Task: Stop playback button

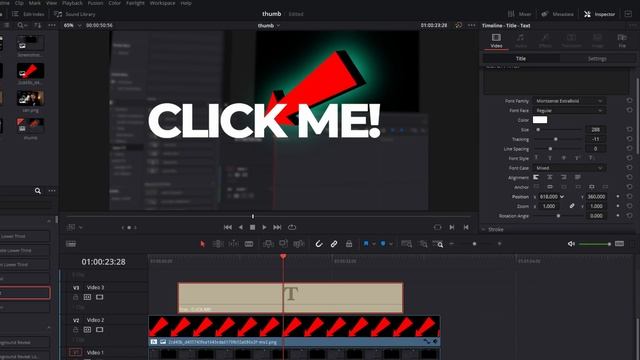Action: (252, 227)
